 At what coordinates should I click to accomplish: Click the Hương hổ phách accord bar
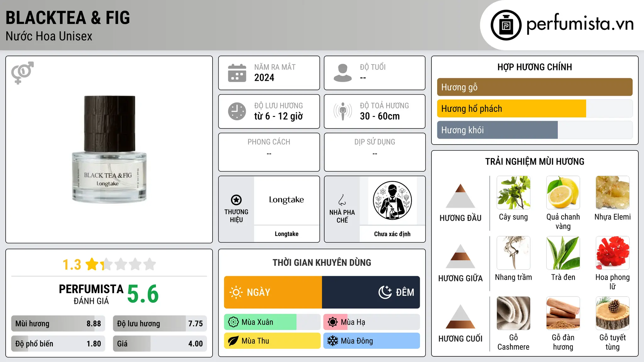coord(535,108)
